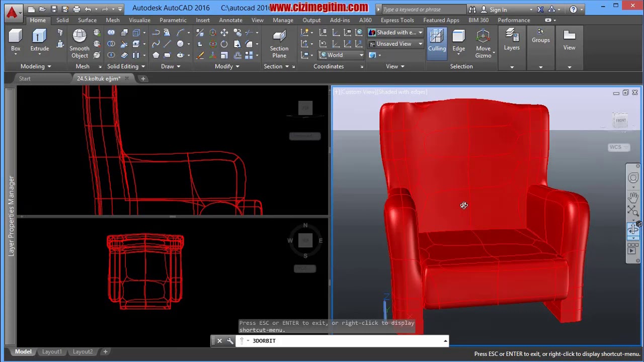The width and height of the screenshot is (644, 362).
Task: Expand the Modify panel
Action: (x=227, y=66)
